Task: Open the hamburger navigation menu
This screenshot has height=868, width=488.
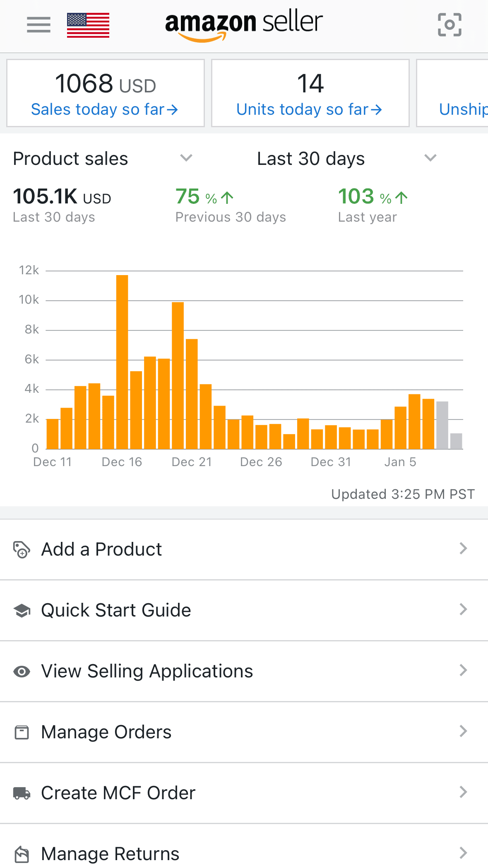Action: pyautogui.click(x=38, y=25)
